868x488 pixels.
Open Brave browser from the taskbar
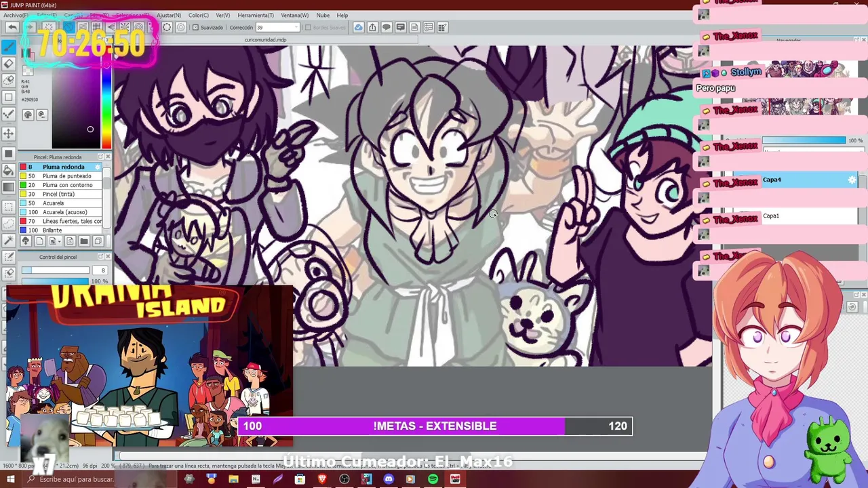pyautogui.click(x=322, y=479)
